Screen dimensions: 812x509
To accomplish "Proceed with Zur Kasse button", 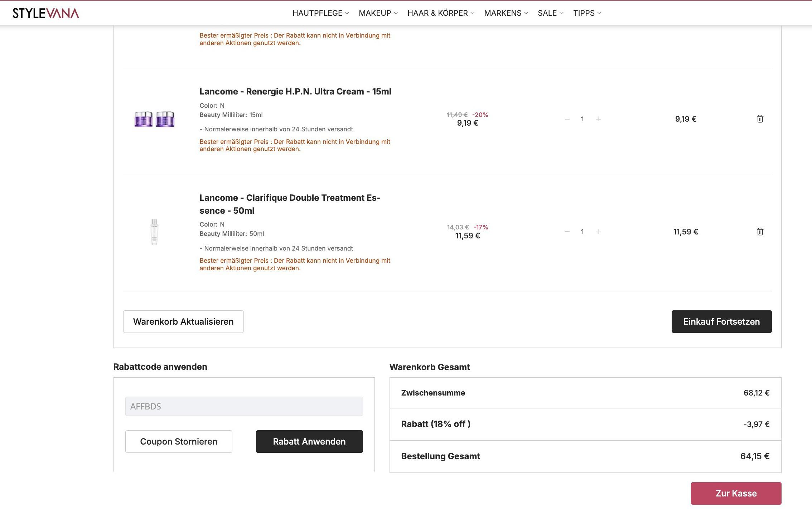I will pyautogui.click(x=736, y=493).
